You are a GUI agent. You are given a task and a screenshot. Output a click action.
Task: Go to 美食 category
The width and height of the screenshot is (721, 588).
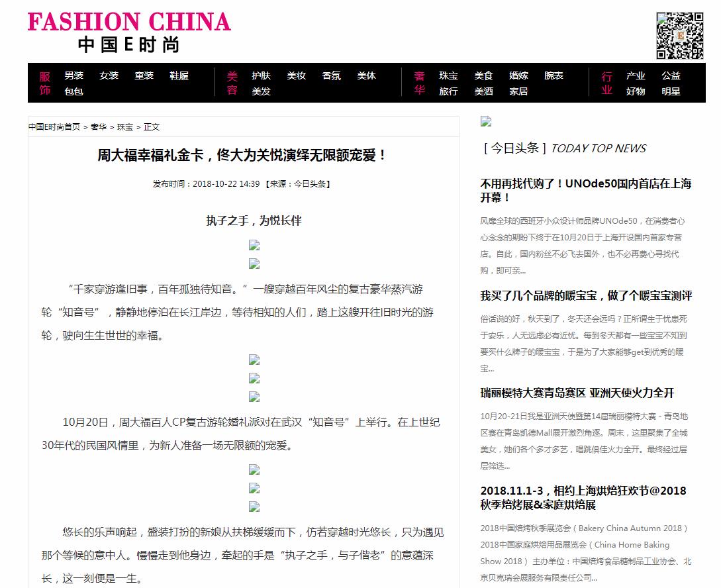coord(483,75)
